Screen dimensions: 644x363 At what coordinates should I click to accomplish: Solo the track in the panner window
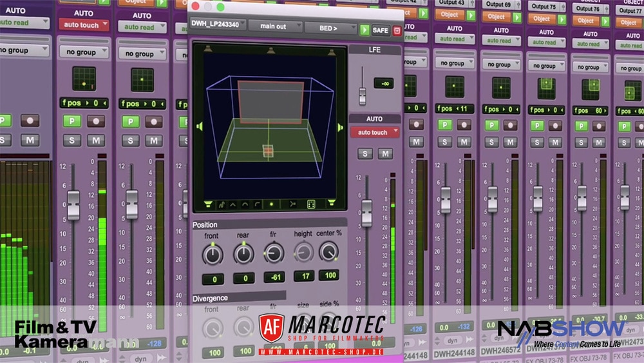[x=365, y=153]
